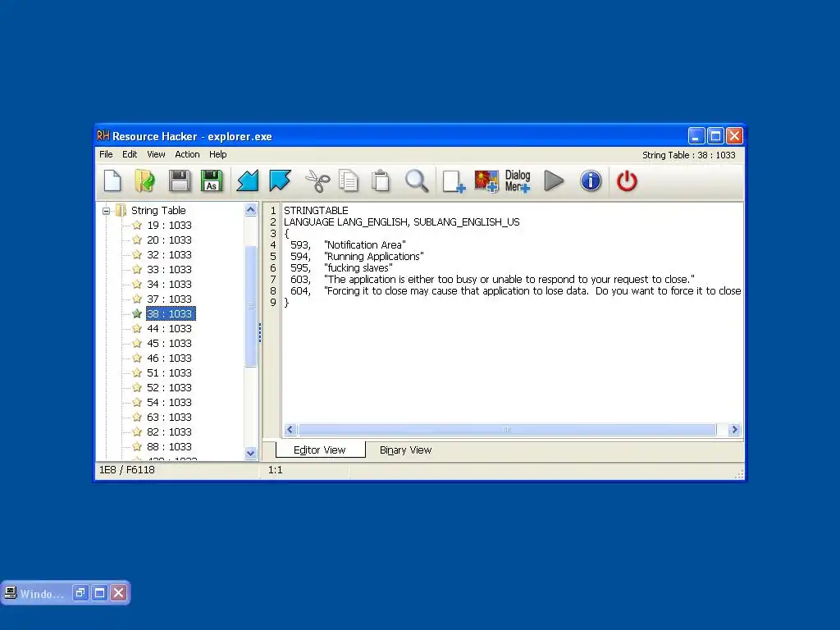840x630 pixels.
Task: Click the Dialog Menu insert icon
Action: [518, 181]
